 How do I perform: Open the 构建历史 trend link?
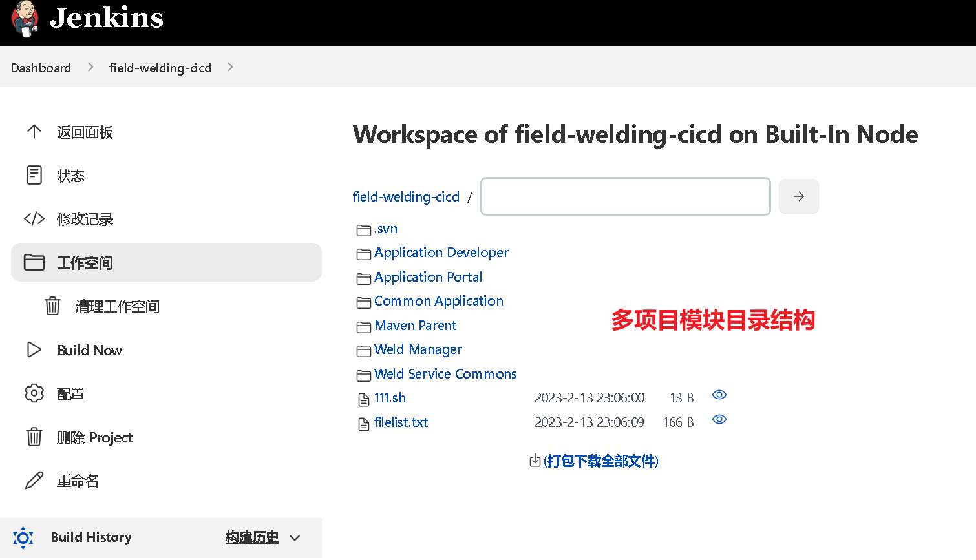(x=252, y=537)
